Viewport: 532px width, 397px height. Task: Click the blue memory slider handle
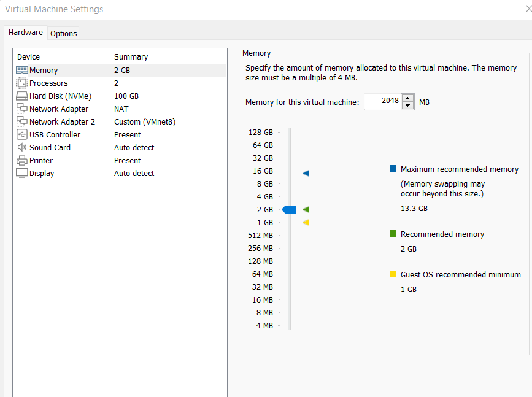click(289, 210)
